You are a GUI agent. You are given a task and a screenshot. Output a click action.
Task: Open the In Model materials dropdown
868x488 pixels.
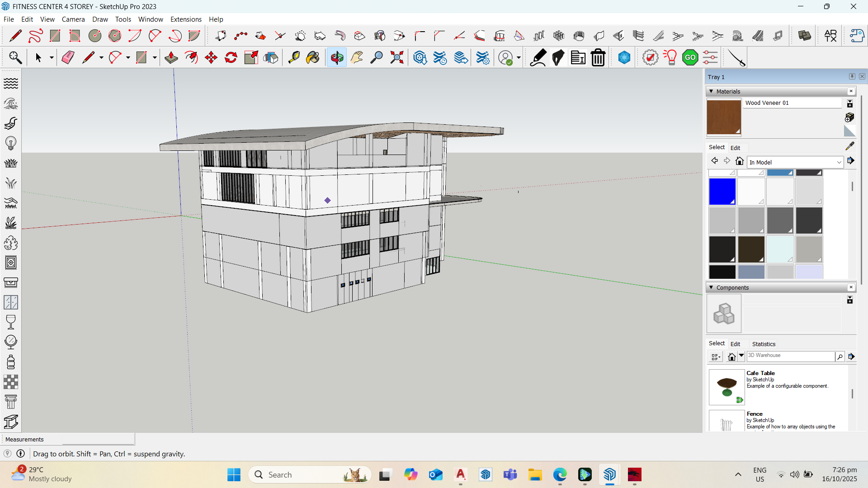click(x=794, y=162)
